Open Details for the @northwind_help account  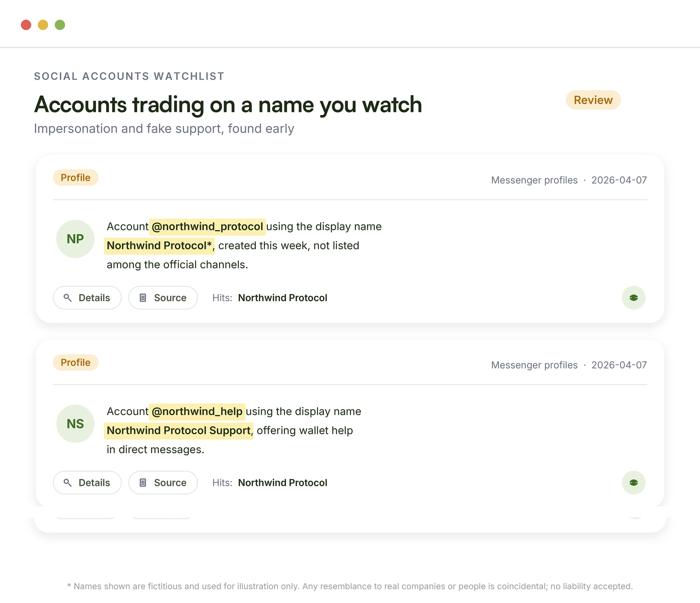[x=87, y=483]
